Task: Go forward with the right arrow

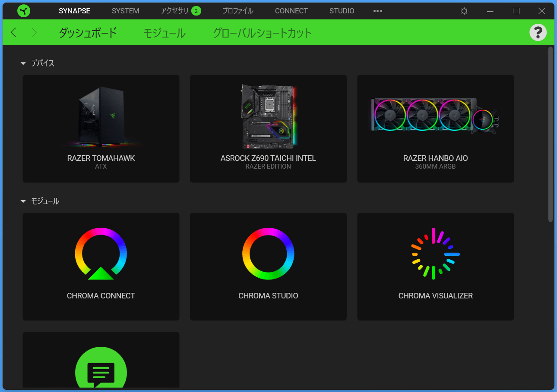Action: pos(34,32)
